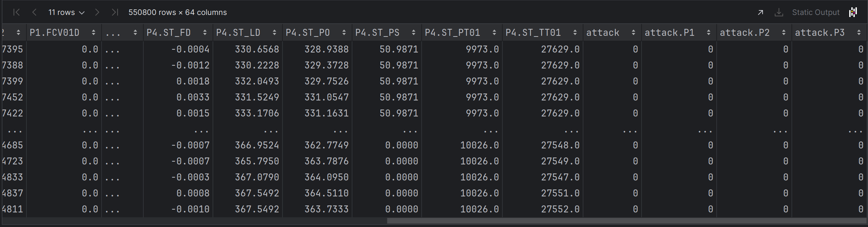This screenshot has height=227, width=868.
Task: Sort by the P4.ST_TT01 column
Action: coord(575,33)
